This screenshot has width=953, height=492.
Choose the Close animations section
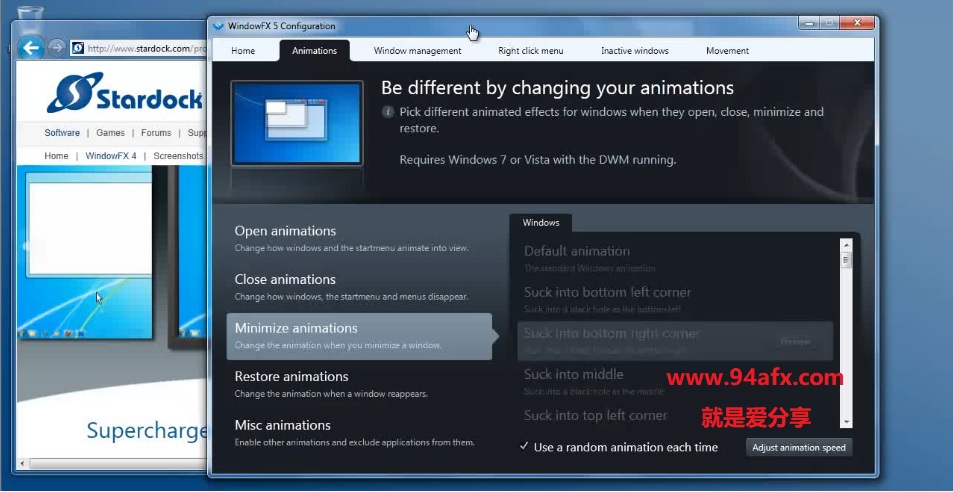tap(359, 288)
